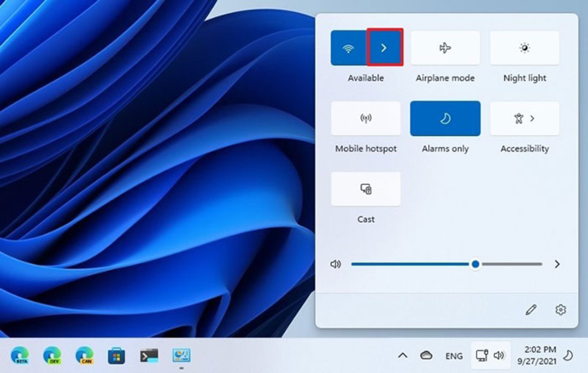Disable Alarms only focus mode
Image resolution: width=588 pixels, height=373 pixels.
click(445, 119)
